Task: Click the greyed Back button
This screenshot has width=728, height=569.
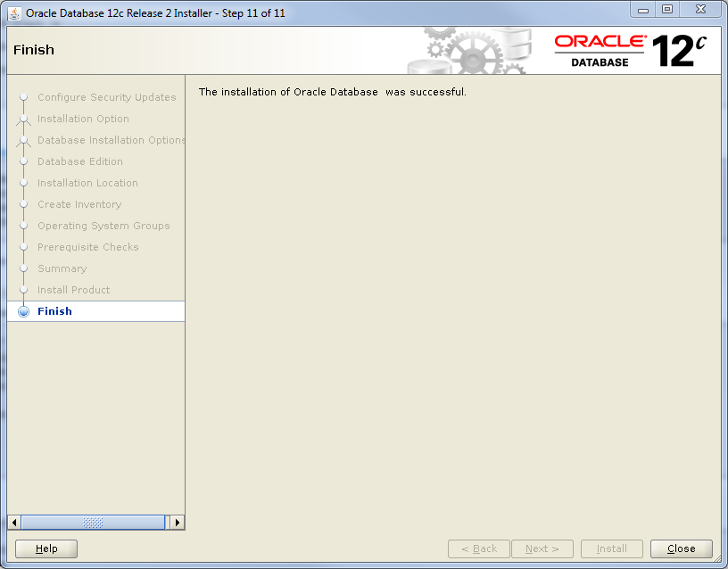Action: tap(479, 548)
